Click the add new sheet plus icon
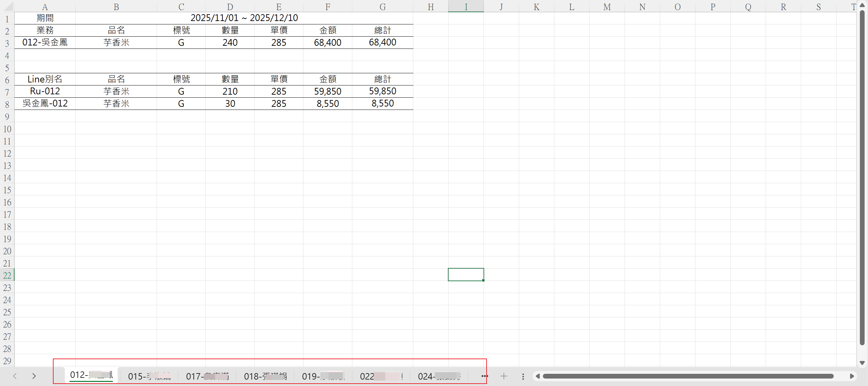The width and height of the screenshot is (868, 386). click(504, 376)
